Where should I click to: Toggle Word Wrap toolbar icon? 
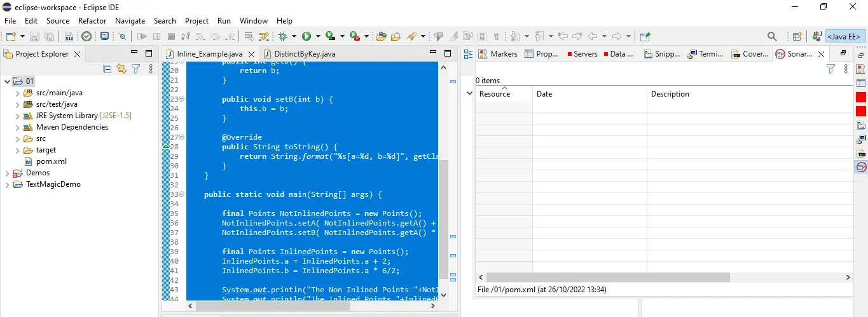(x=469, y=37)
